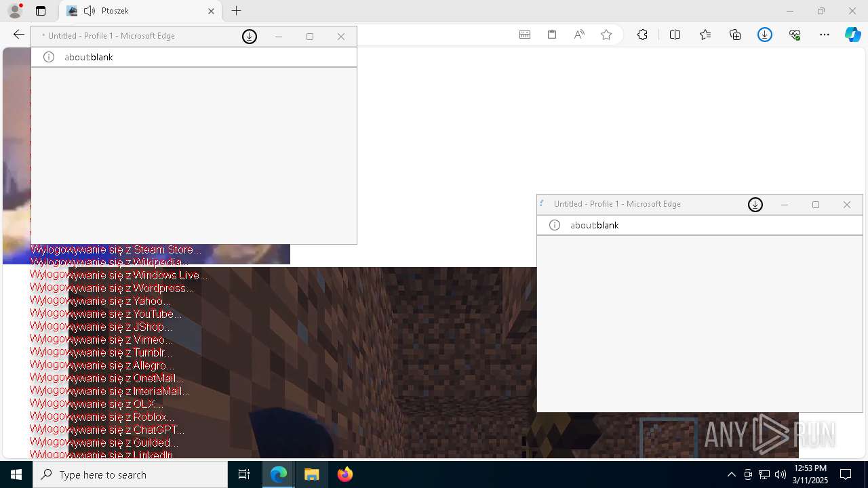Screen dimensions: 868x488
Task: Open the notification center icon
Action: [x=846, y=474]
